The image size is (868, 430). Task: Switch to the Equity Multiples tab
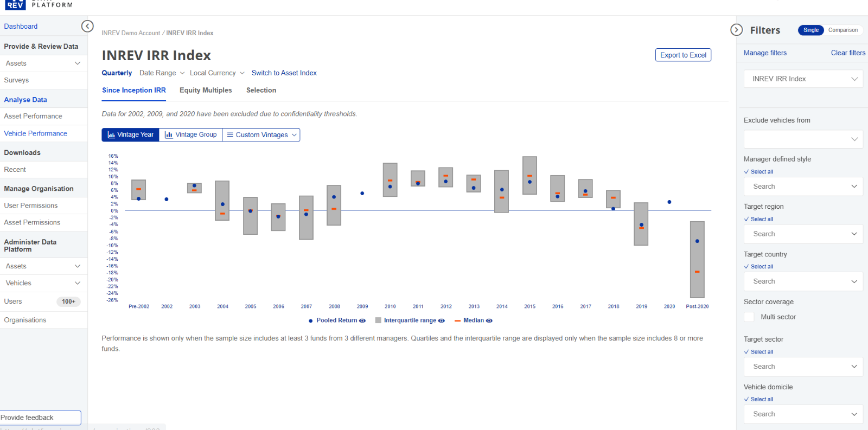pos(206,91)
